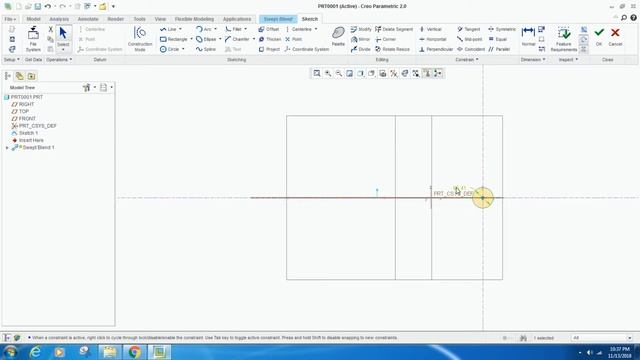Select the Ellipse sketch tool
This screenshot has height=360, width=640.
point(206,39)
